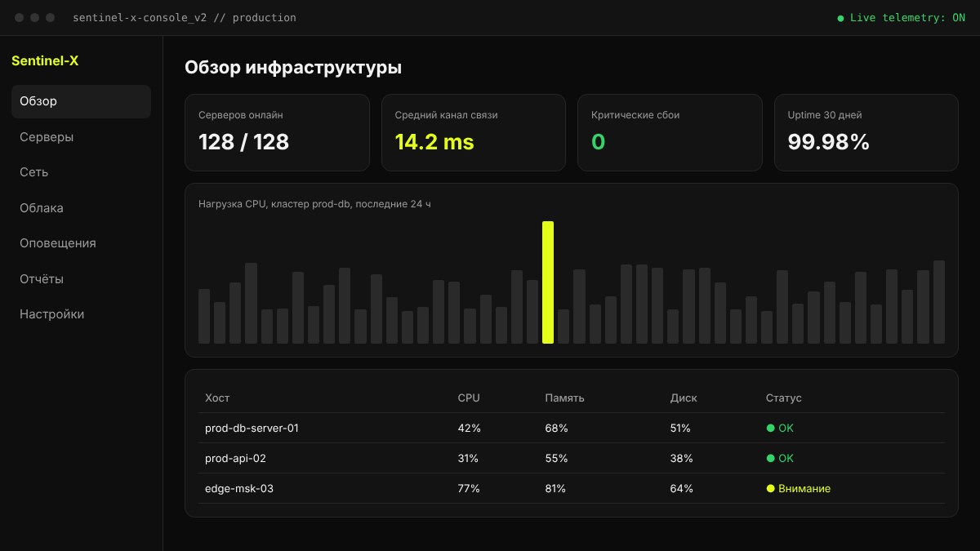
Task: Open the Обзор sidebar section
Action: pos(81,101)
